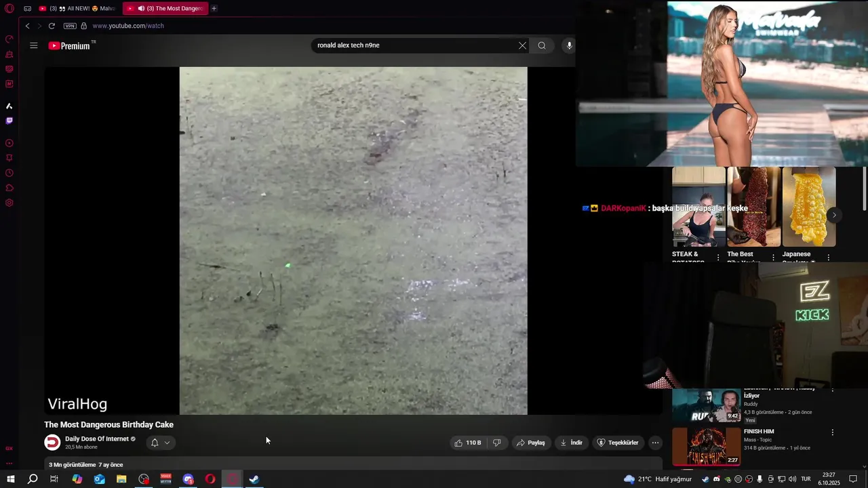868x488 pixels.
Task: Switch to the 'All NEW! Malva' tab
Action: click(77, 9)
